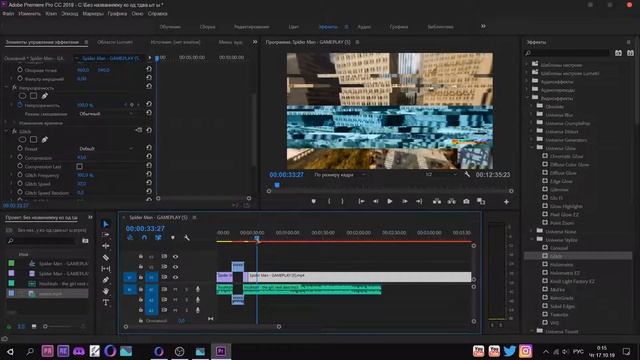The height and width of the screenshot is (360, 640).
Task: Open the fit-to-frame zoom dropdown
Action: [340, 175]
